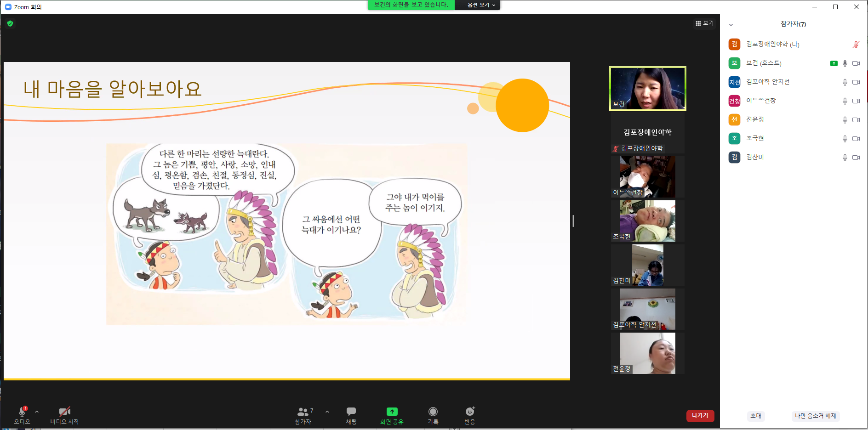Unmute the microphone with the 오디오 button
The image size is (868, 430).
[x=22, y=415]
